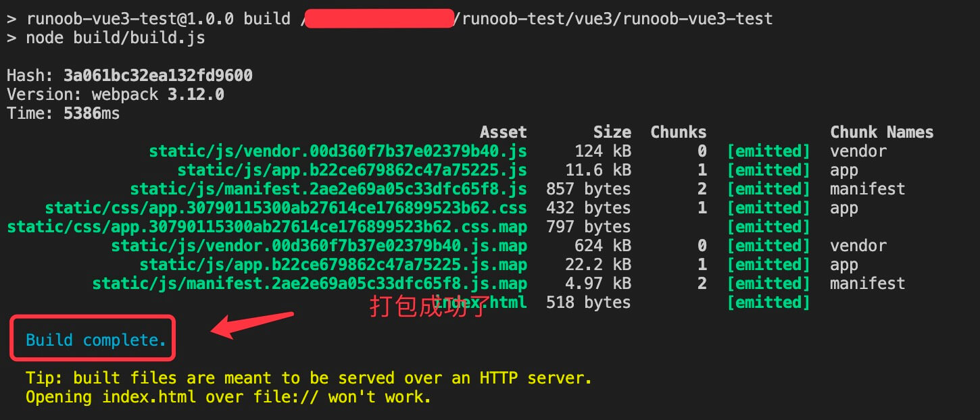Click the first emitted status label

(x=768, y=151)
